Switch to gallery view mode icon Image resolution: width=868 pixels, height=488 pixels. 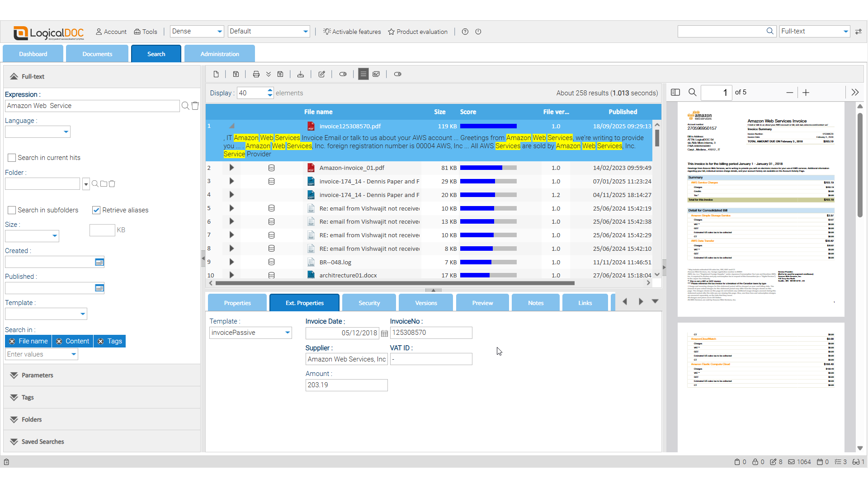376,74
